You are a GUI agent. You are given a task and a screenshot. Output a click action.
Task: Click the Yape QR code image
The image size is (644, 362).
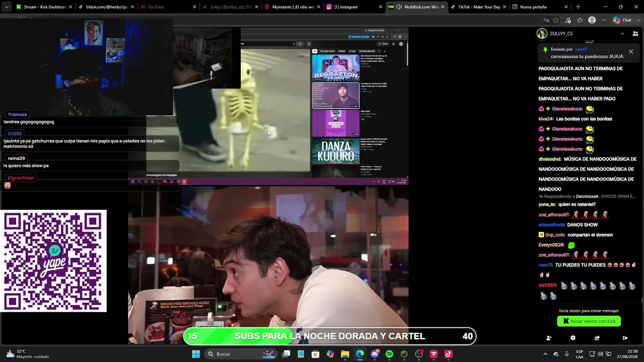tap(53, 261)
